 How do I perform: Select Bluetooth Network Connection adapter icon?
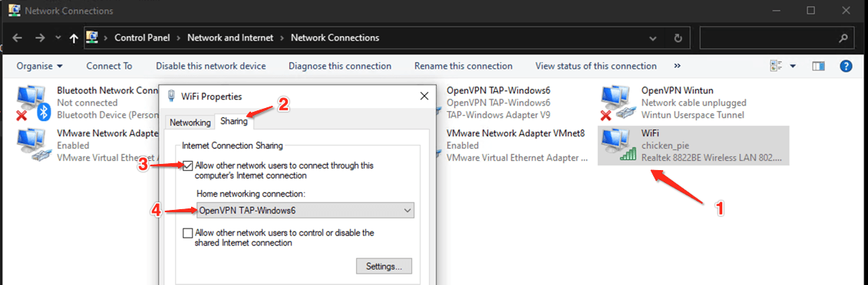pyautogui.click(x=34, y=103)
